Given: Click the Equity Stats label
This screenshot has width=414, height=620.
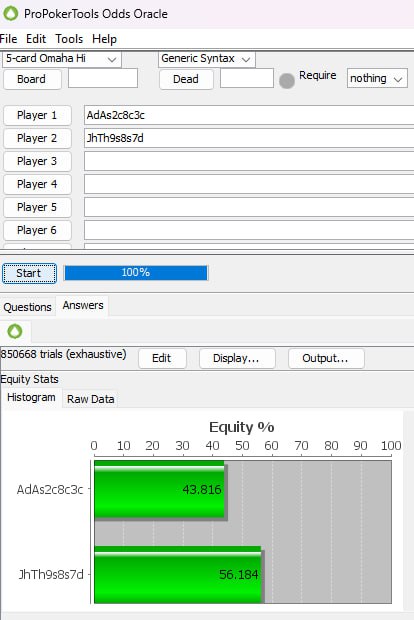Looking at the screenshot, I should 29,379.
